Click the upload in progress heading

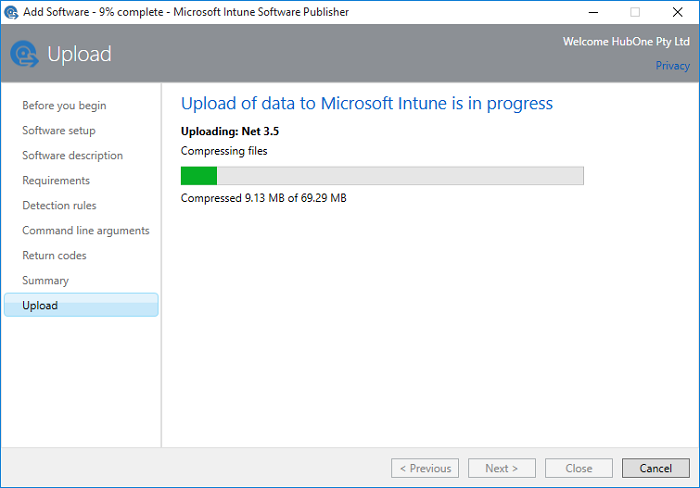pos(367,103)
